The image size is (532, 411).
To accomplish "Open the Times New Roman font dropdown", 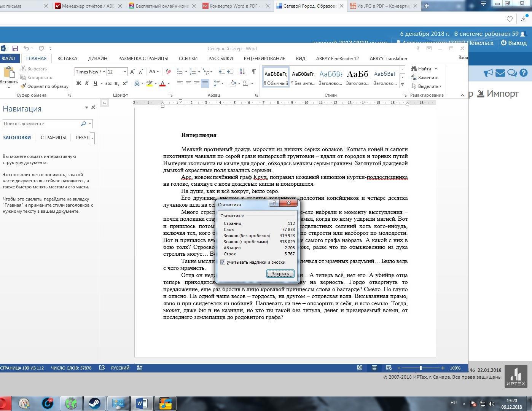I will pos(104,72).
